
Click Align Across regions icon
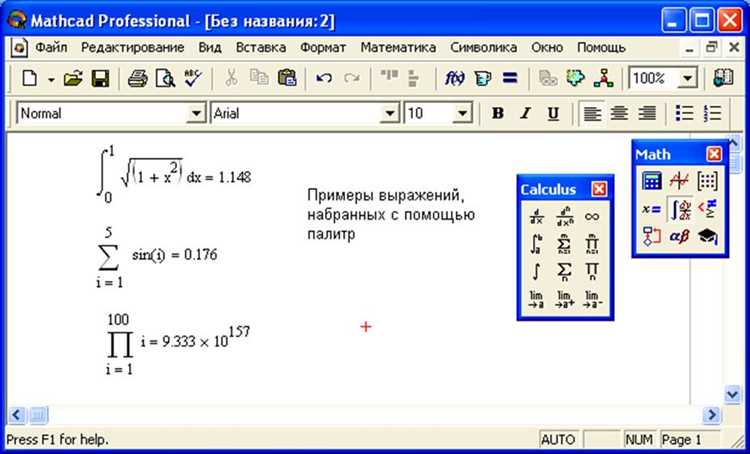point(389,77)
